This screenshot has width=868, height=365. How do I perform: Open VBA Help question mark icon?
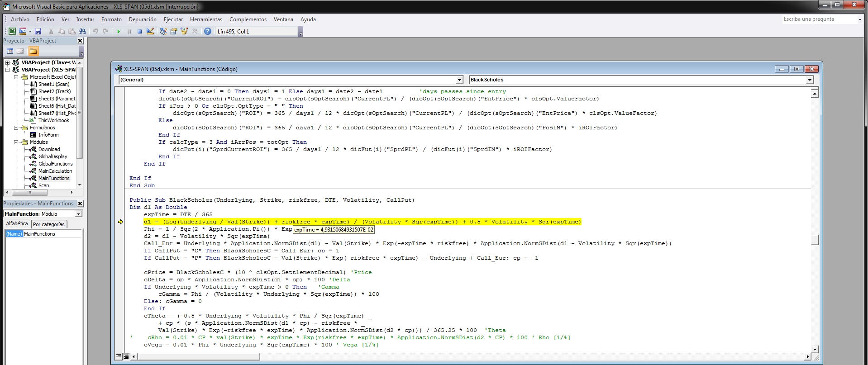pos(208,31)
